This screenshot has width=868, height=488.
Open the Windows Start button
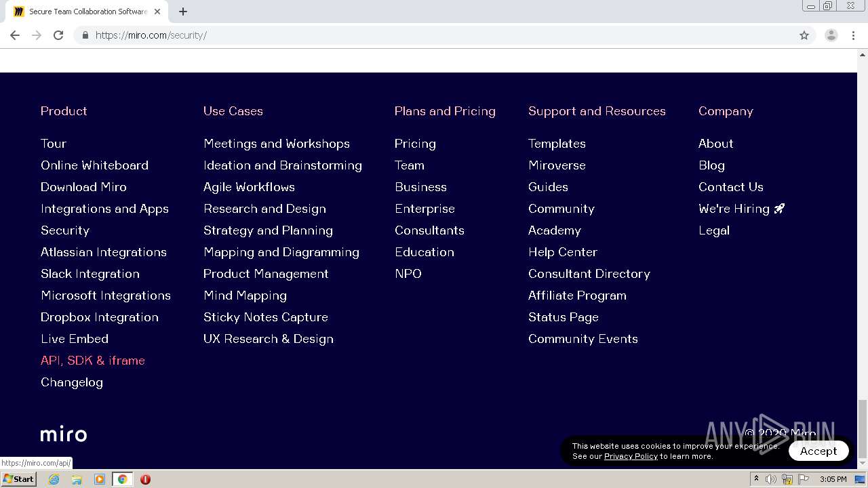pyautogui.click(x=19, y=479)
